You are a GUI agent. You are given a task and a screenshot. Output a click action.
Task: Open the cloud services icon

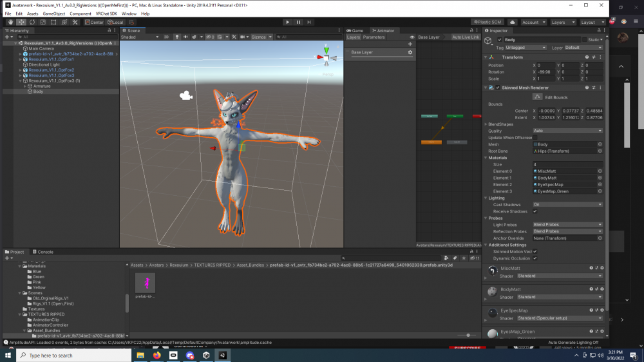coord(513,22)
